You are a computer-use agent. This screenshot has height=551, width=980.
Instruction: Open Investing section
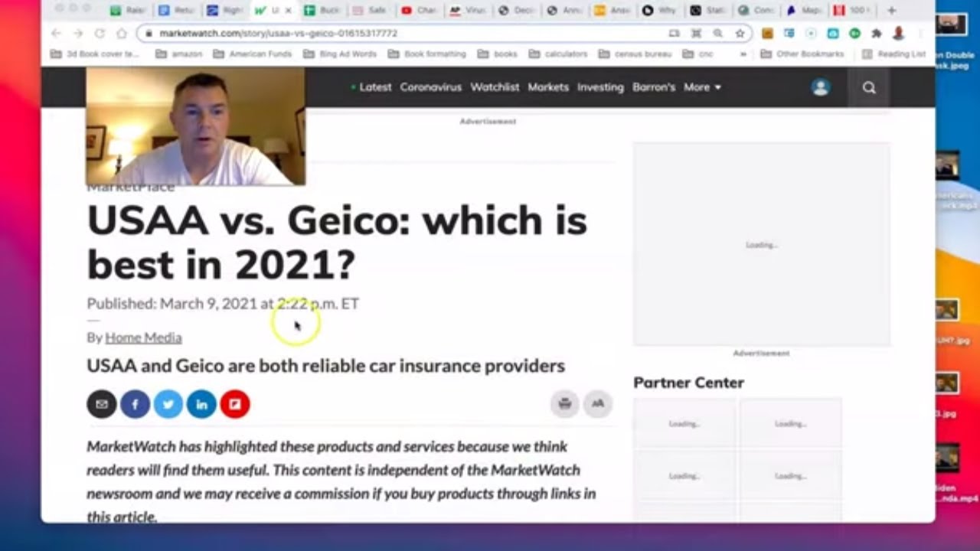tap(600, 87)
